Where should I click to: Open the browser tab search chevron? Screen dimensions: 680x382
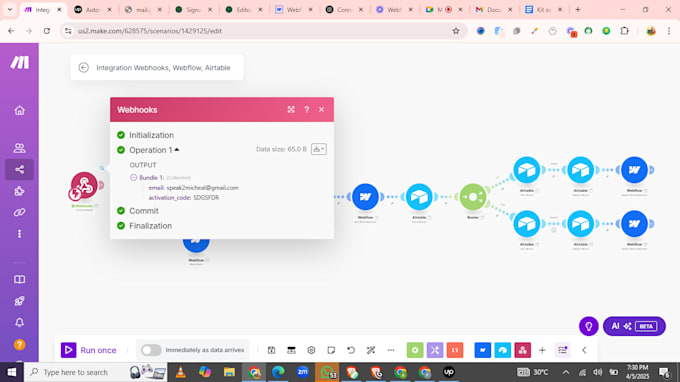pyautogui.click(x=10, y=10)
